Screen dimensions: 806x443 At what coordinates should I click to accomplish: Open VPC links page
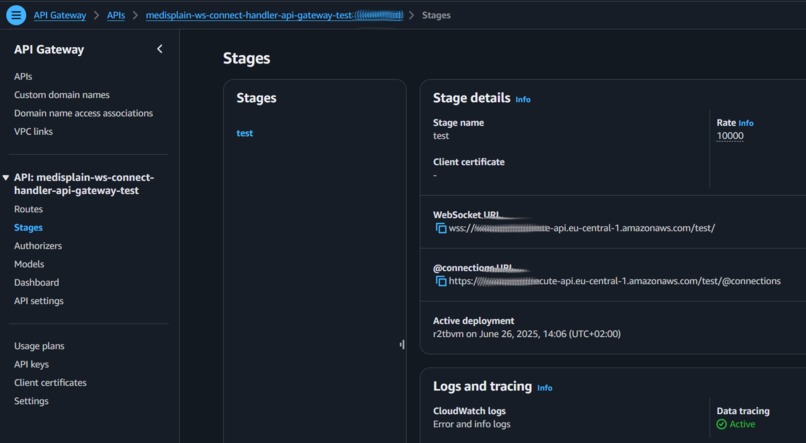pos(33,132)
